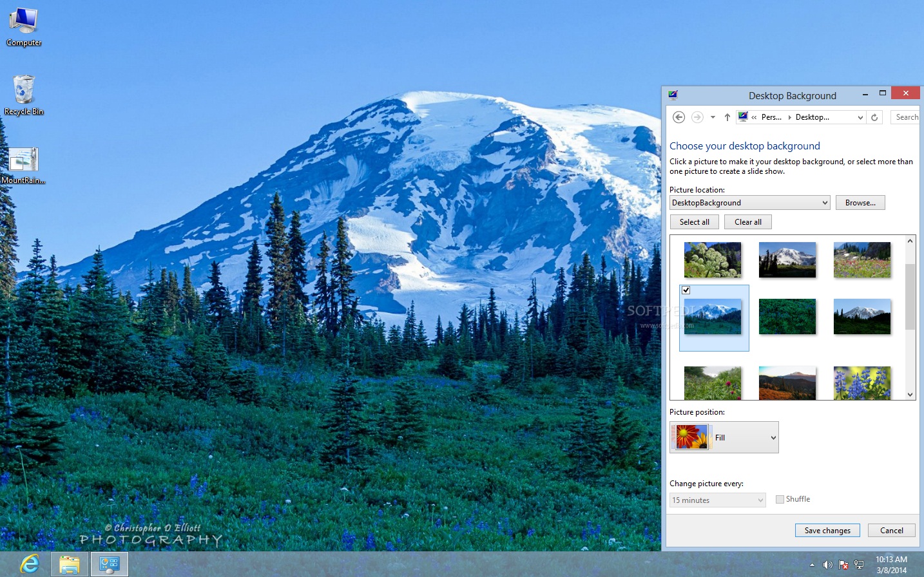Image resolution: width=924 pixels, height=577 pixels.
Task: Click the picture list scrollbar thumb
Action: (x=910, y=297)
